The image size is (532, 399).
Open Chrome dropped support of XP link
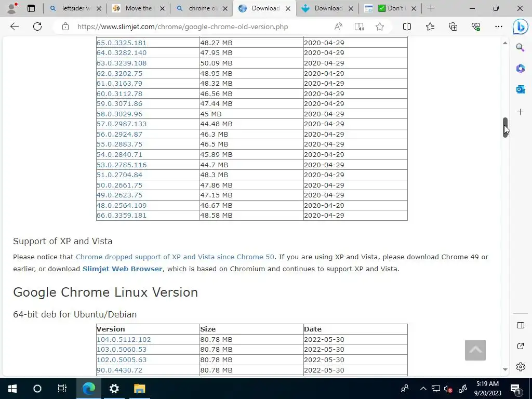pyautogui.click(x=175, y=257)
